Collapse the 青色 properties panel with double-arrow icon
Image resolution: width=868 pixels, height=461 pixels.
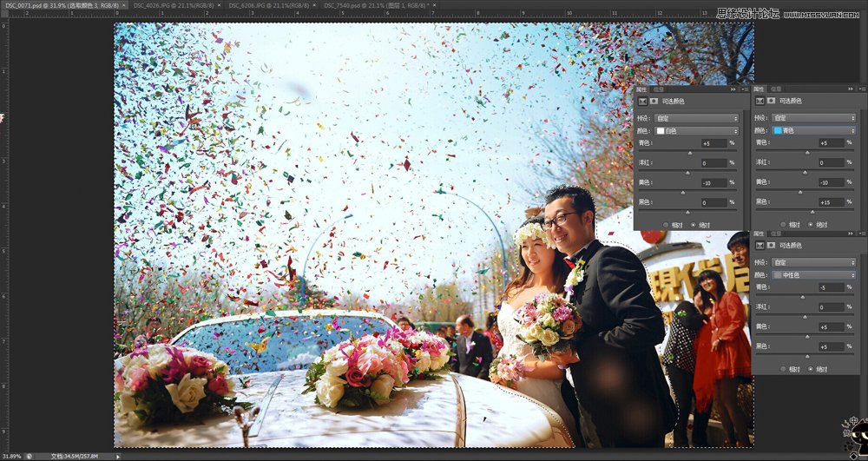tap(851, 89)
